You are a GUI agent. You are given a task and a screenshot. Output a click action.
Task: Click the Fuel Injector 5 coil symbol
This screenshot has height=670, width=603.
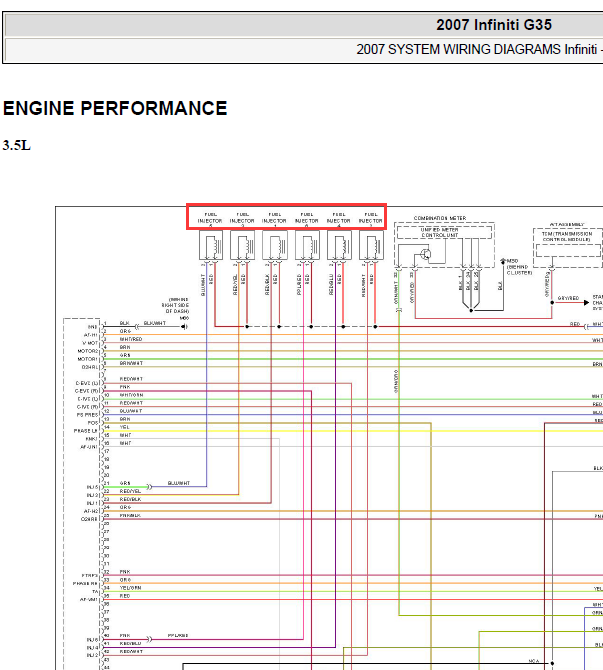tap(211, 245)
